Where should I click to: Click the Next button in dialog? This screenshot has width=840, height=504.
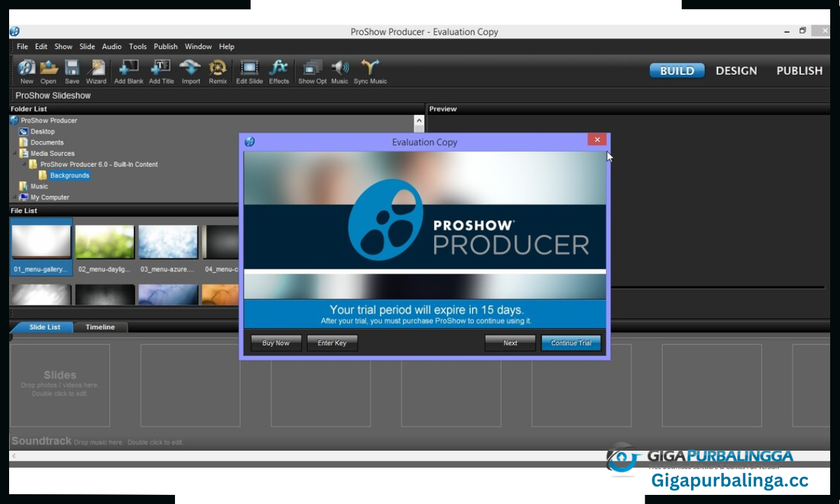tap(510, 343)
